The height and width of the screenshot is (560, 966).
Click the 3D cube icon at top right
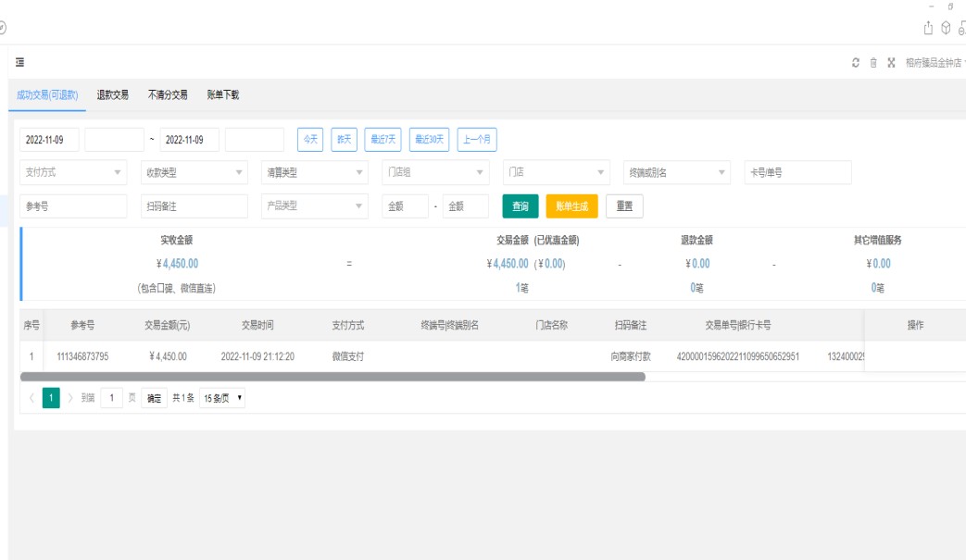[x=946, y=28]
